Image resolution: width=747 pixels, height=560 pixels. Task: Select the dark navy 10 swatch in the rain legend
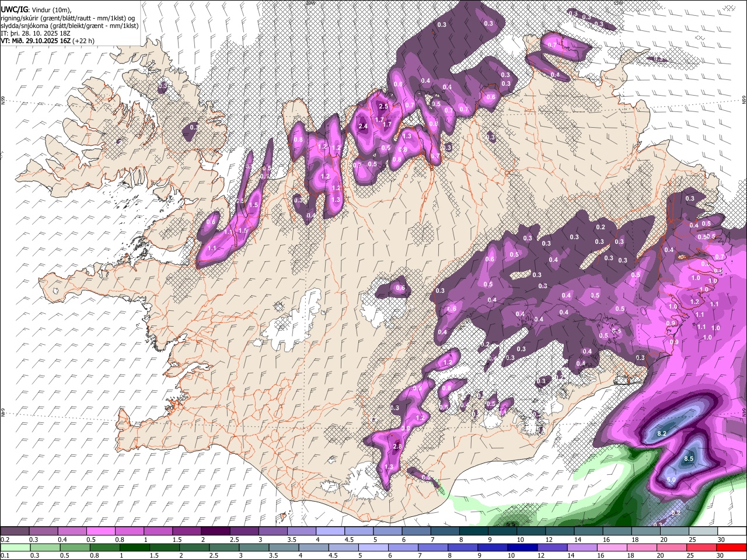coord(521,548)
